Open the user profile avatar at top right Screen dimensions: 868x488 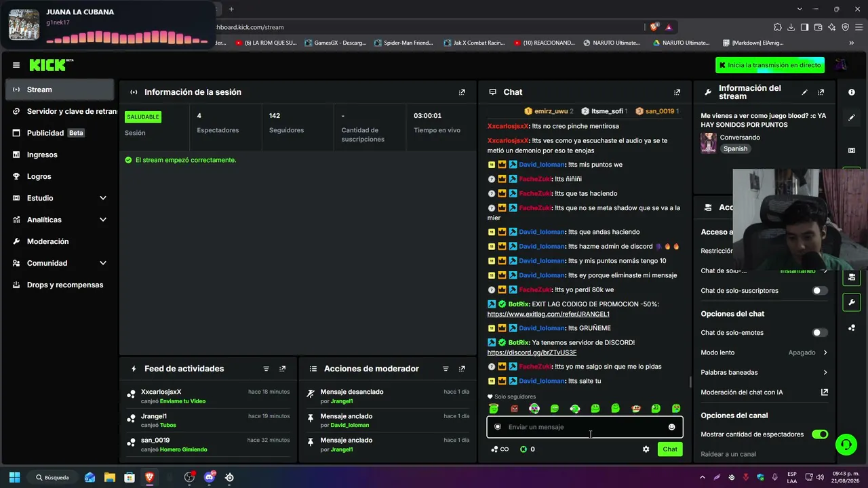841,65
